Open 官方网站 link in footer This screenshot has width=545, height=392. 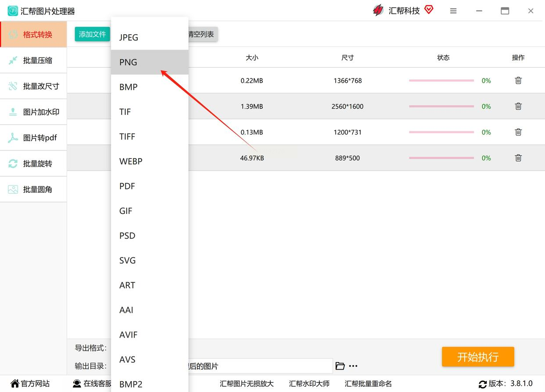(30, 384)
